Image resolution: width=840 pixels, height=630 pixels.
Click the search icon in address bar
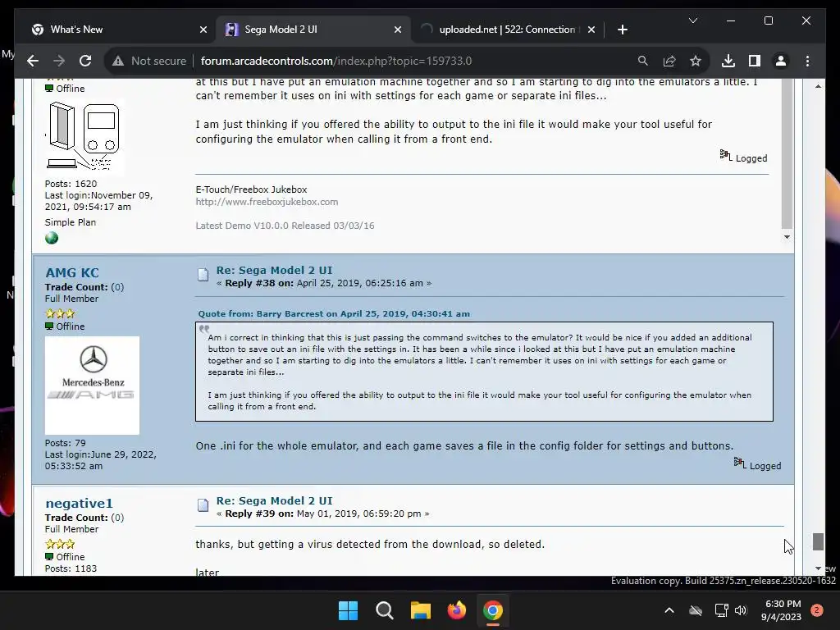643,61
